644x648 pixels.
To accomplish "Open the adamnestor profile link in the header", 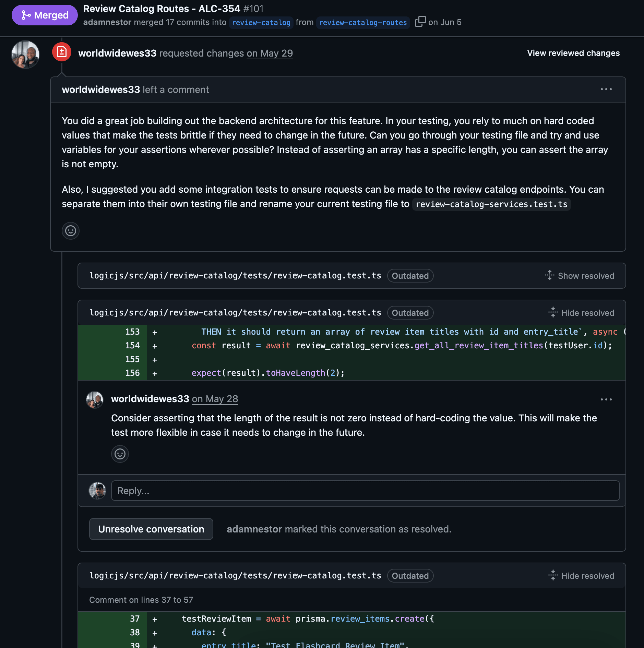I will pyautogui.click(x=107, y=22).
